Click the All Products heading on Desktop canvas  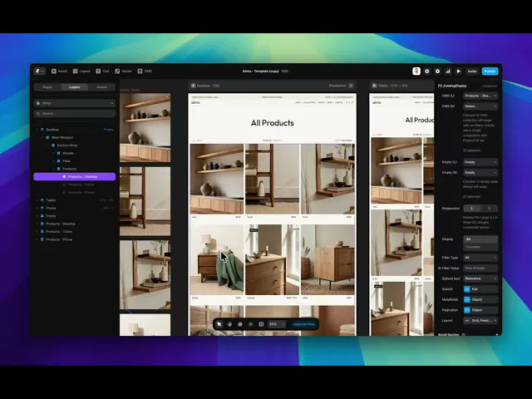[273, 123]
